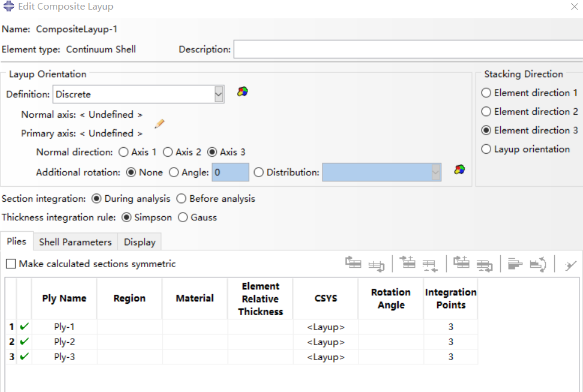Click the layup orientation CSYS icon beside Definition

(x=243, y=92)
